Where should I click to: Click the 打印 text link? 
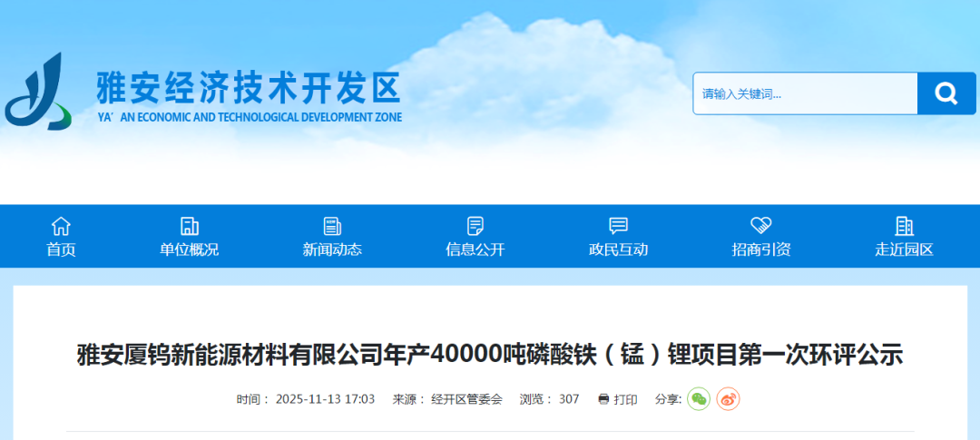[x=625, y=399]
